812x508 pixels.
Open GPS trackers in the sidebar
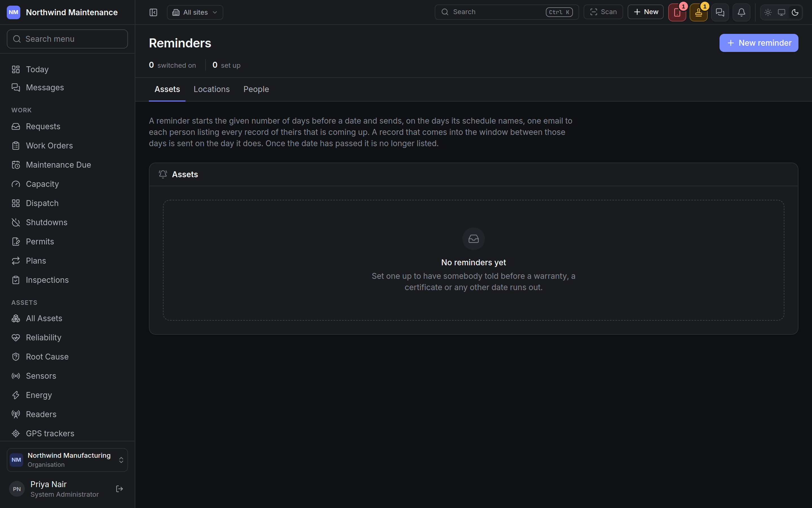[x=67, y=433]
